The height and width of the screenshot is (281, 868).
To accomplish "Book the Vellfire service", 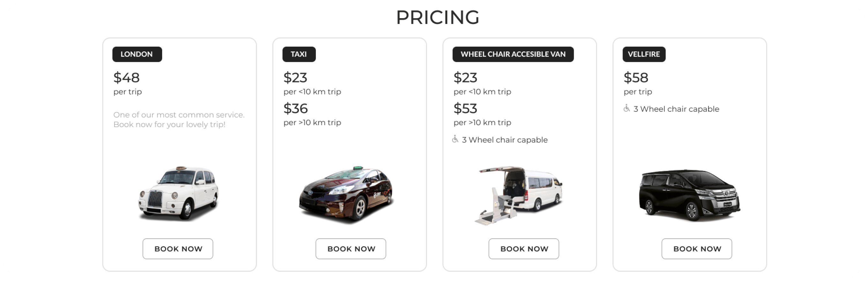I will click(x=697, y=249).
